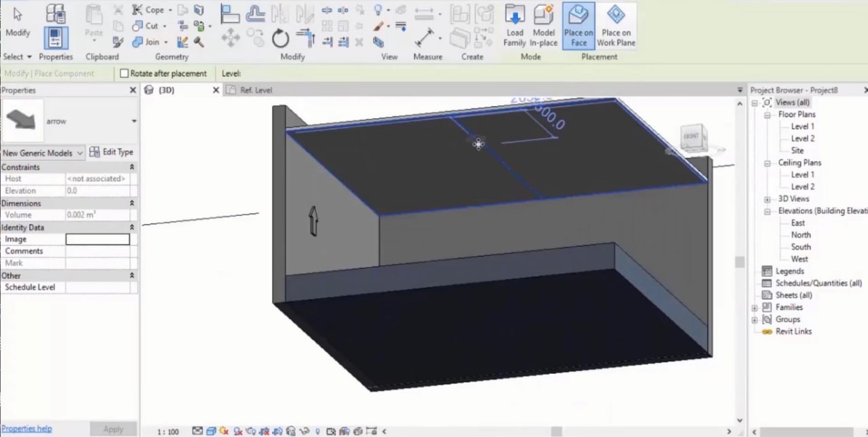
Task: Open the Type Properties icon above Properties
Action: (56, 14)
